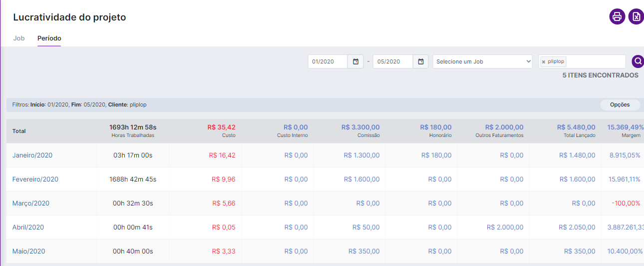Click the end date field 05/2020
This screenshot has width=644, height=266.
coord(393,61)
